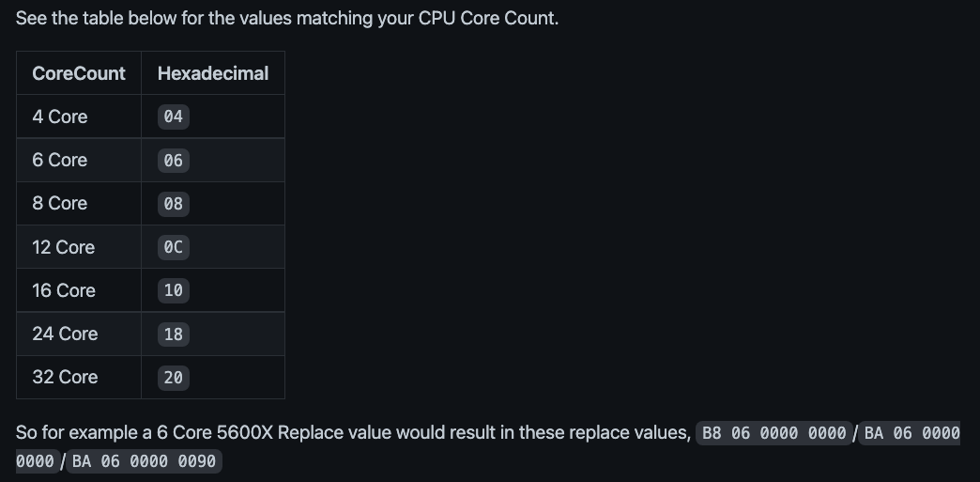Select the 8 Core row label

click(60, 203)
